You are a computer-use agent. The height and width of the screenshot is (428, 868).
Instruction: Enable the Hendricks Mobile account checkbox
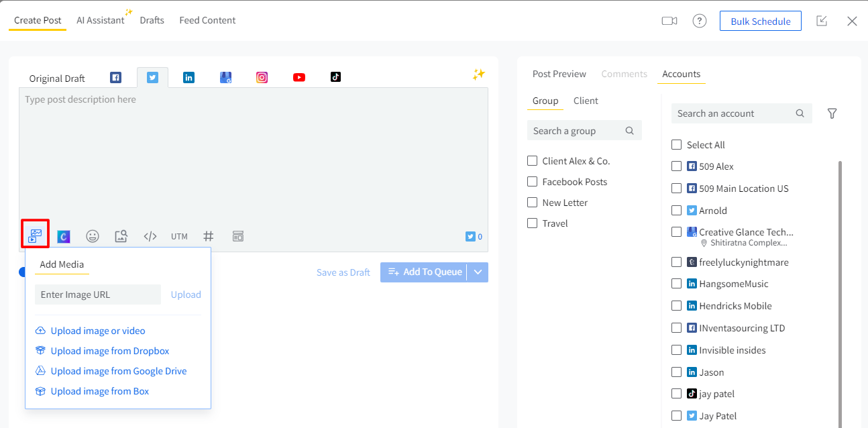pos(676,306)
